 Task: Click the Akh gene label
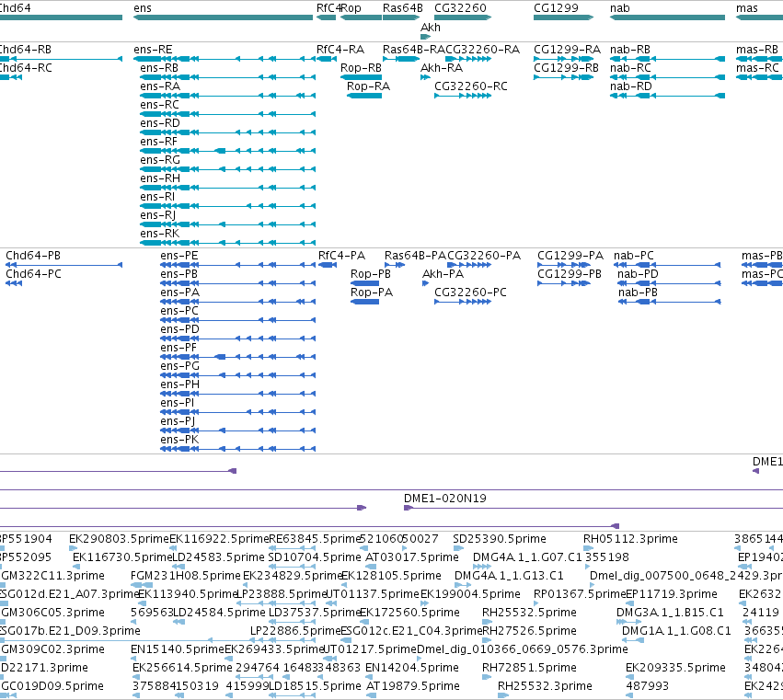[431, 27]
